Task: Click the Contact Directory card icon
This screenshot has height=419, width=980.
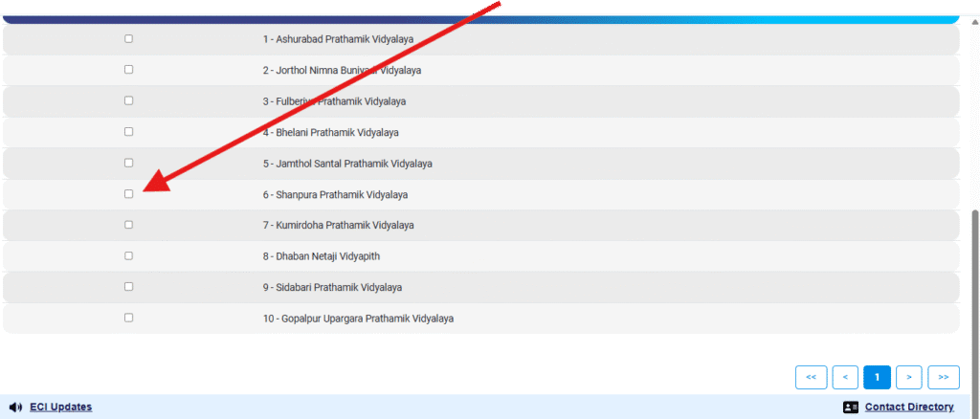Action: 851,407
